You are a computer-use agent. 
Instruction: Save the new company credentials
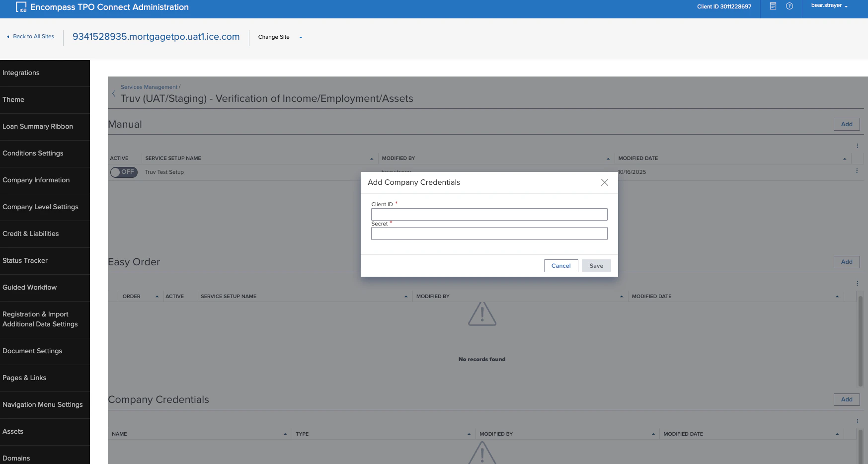596,266
